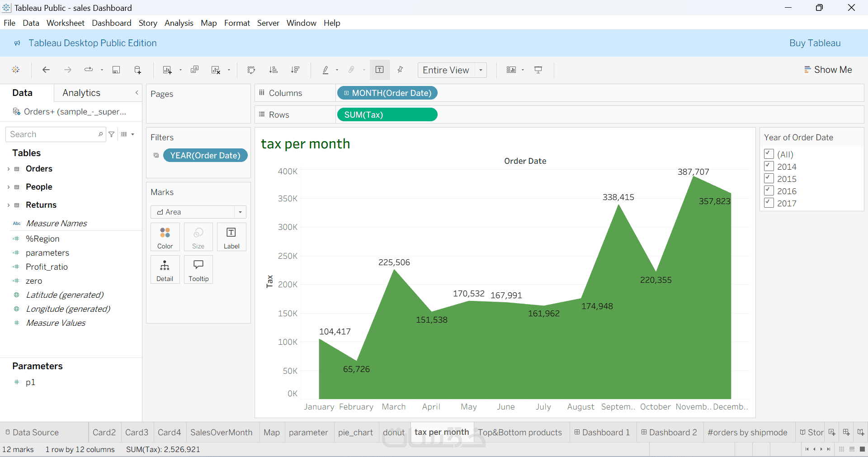The height and width of the screenshot is (457, 868).
Task: Open the Detail marks card
Action: [x=165, y=270]
